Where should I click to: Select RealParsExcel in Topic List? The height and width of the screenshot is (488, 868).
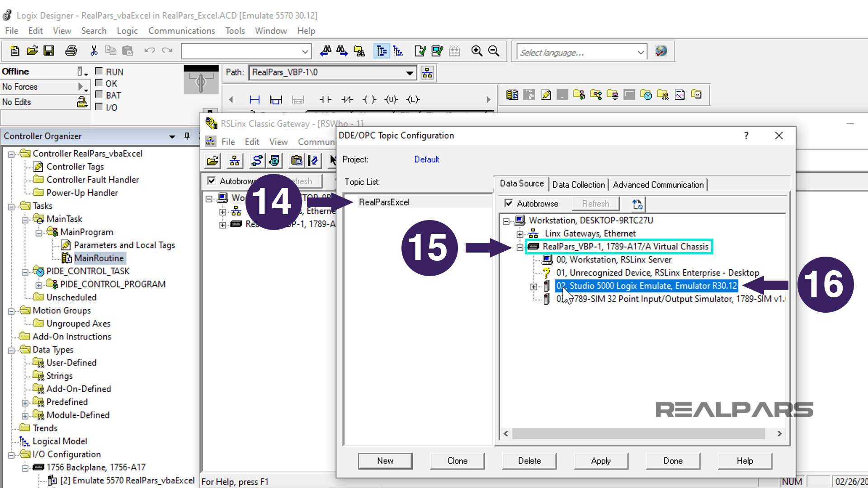pos(384,202)
